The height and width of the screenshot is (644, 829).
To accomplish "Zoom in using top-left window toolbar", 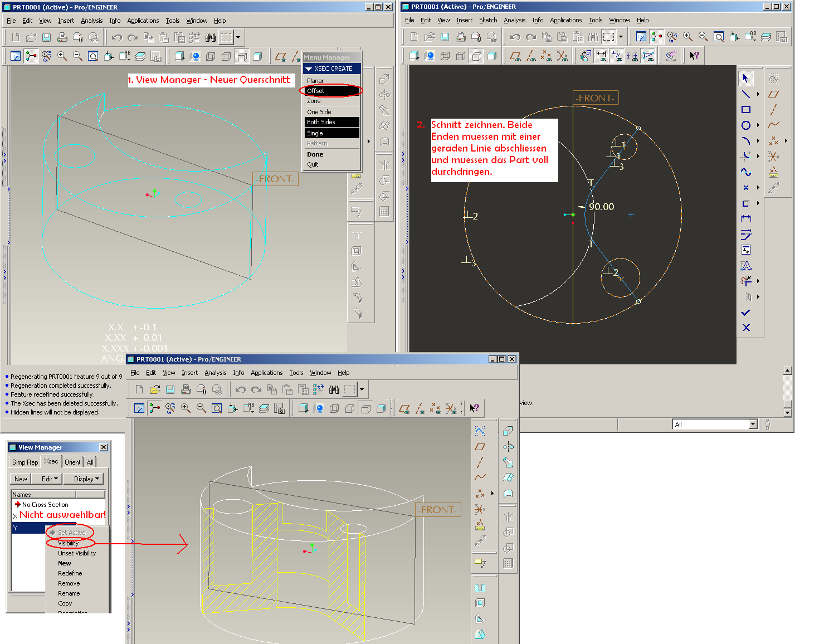I will point(62,56).
